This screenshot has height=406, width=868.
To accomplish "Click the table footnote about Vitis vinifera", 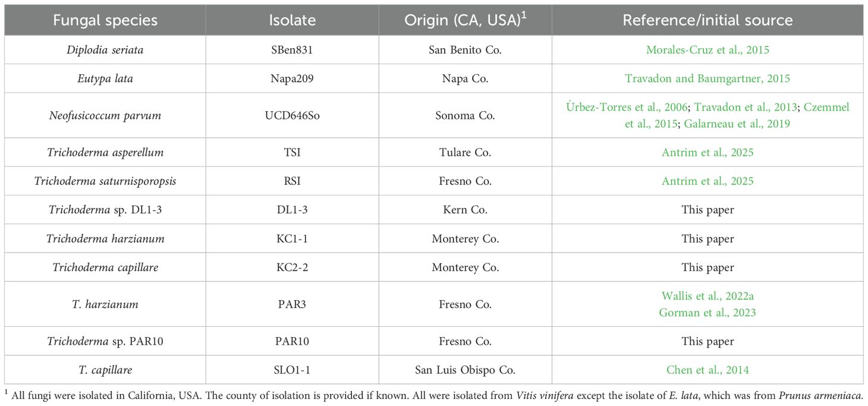I will pyautogui.click(x=434, y=395).
